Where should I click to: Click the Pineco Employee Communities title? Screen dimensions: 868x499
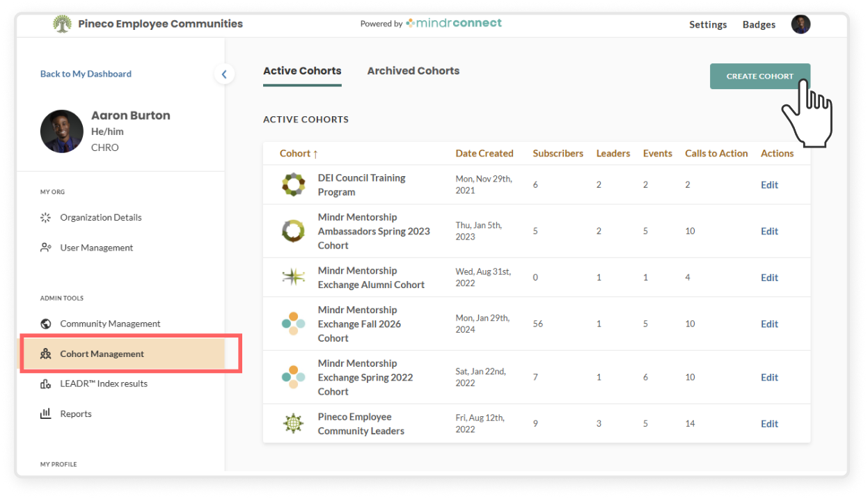point(160,24)
